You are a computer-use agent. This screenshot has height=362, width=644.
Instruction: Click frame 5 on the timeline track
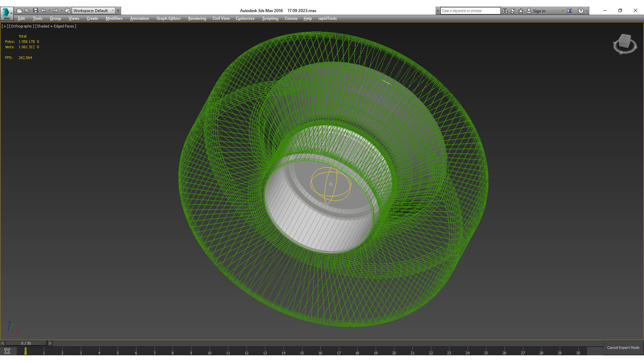pos(117,351)
